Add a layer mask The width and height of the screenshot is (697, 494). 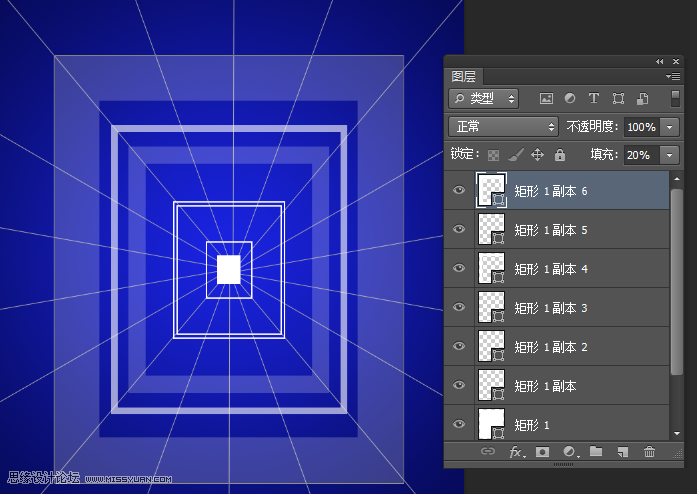point(542,452)
